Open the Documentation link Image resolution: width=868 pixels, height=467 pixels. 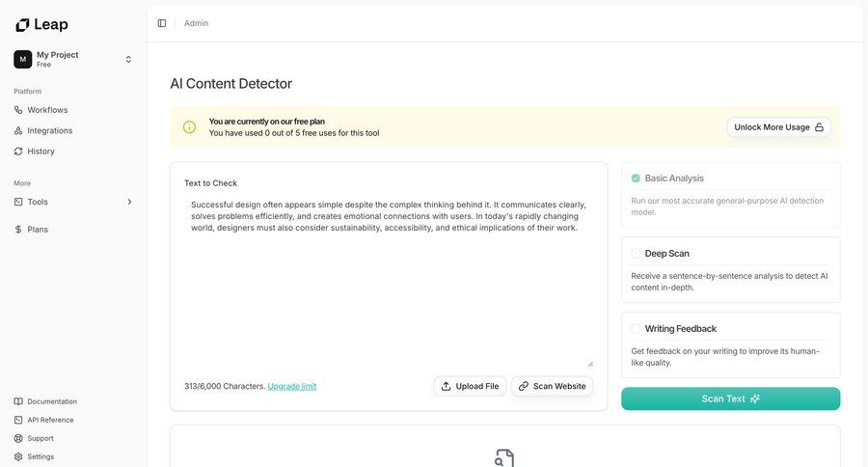click(x=52, y=401)
